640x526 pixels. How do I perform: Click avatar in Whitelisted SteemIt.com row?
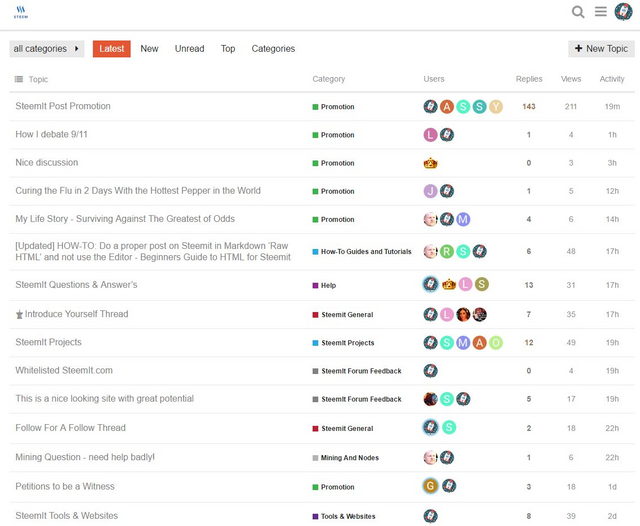pos(430,371)
